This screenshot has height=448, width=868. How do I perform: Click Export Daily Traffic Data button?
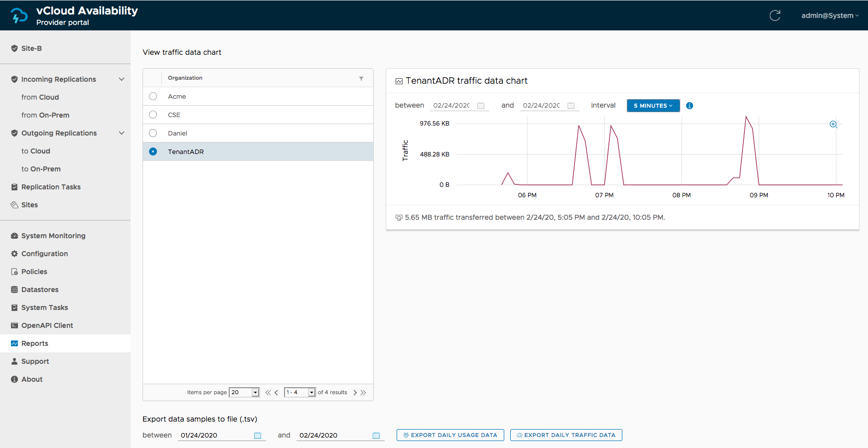pos(566,435)
